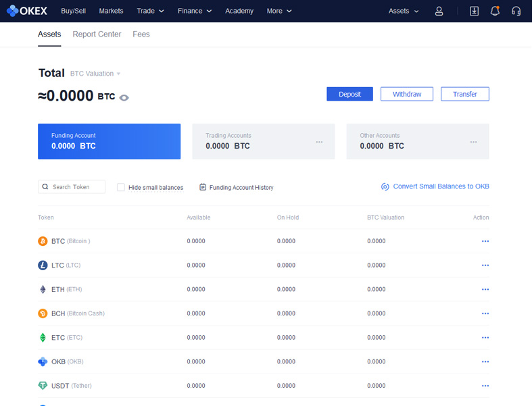532x406 pixels.
Task: Click the BTC Bitcoin coin icon
Action: coord(43,241)
